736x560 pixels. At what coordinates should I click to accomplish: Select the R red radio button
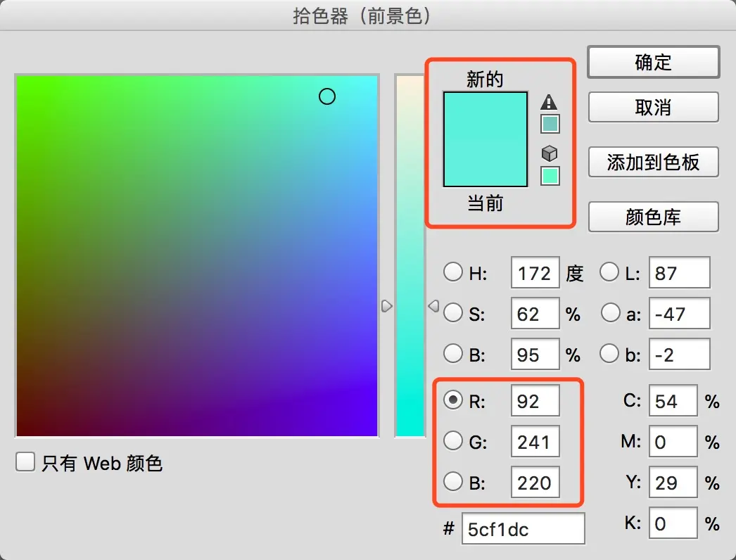coord(453,400)
